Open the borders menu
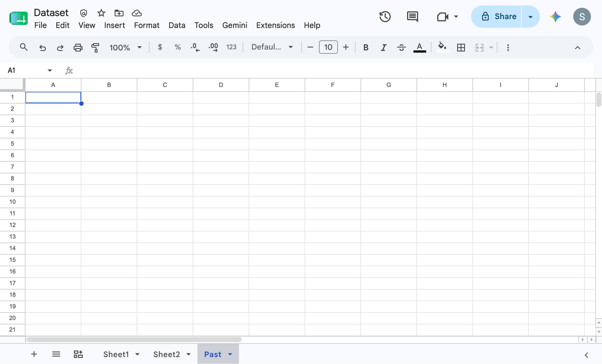 pyautogui.click(x=461, y=48)
